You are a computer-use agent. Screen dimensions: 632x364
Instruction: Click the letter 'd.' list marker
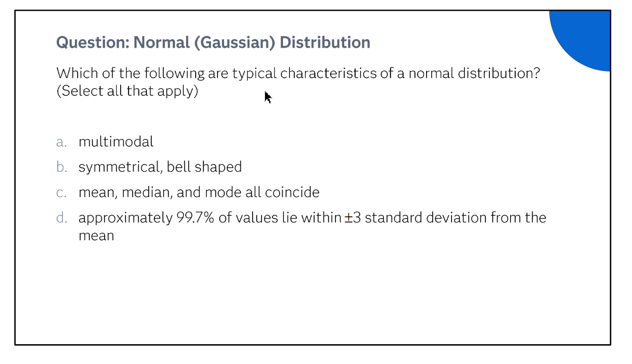tap(62, 218)
